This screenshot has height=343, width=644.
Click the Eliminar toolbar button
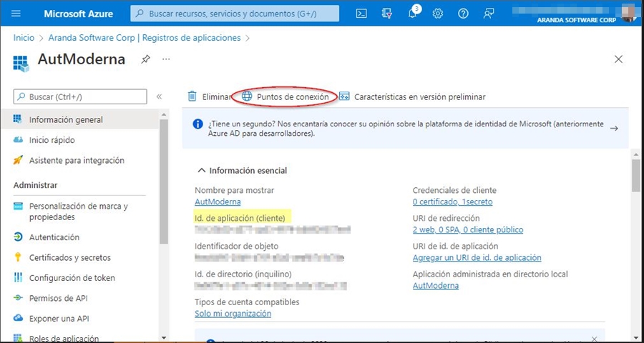pyautogui.click(x=210, y=97)
